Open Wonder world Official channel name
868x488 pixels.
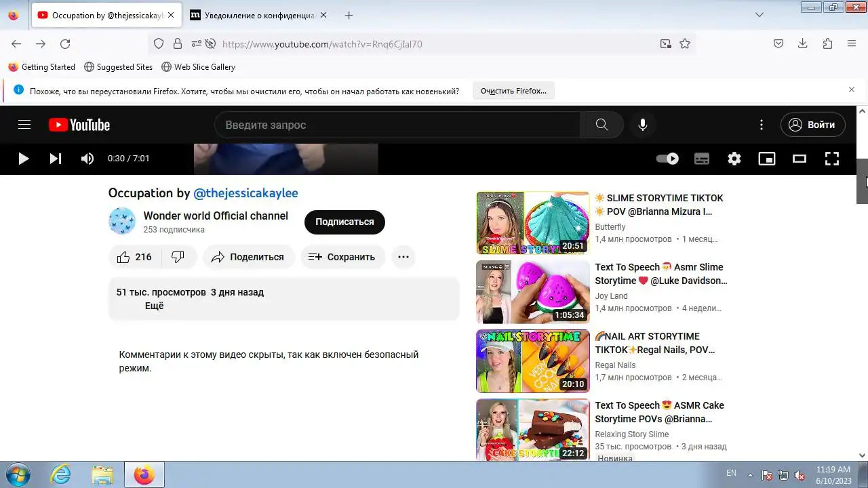[x=216, y=216]
